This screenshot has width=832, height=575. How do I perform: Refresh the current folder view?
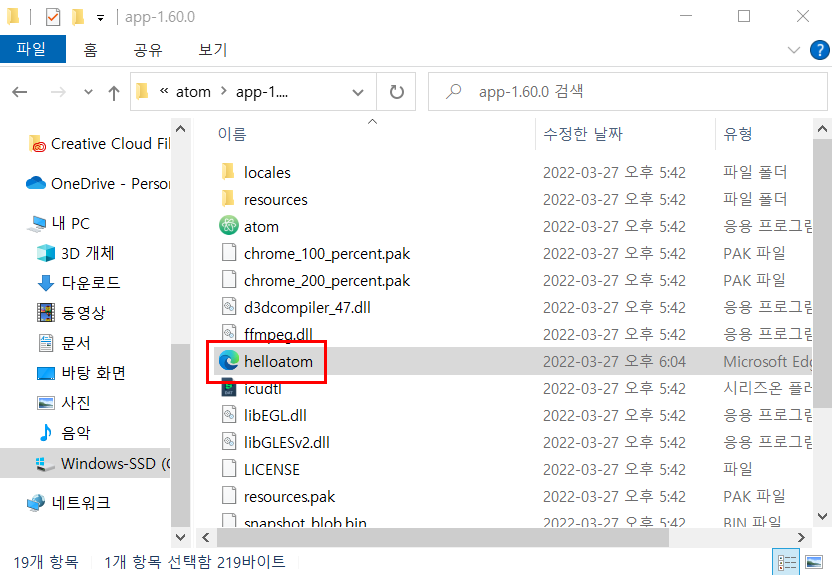tap(396, 92)
